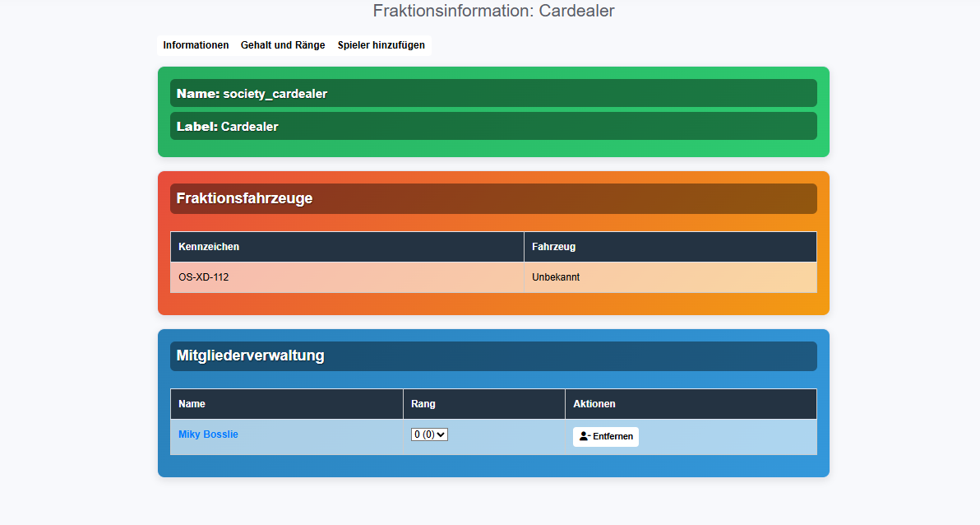Click the Fahrzeug column header
Viewport: 980px width, 525px height.
click(553, 247)
